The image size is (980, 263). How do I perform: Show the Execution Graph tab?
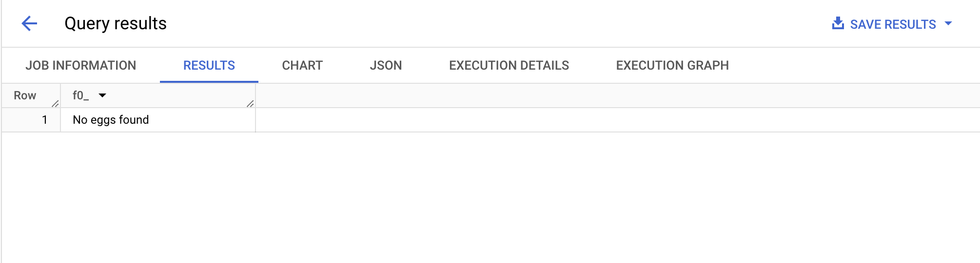pos(672,65)
